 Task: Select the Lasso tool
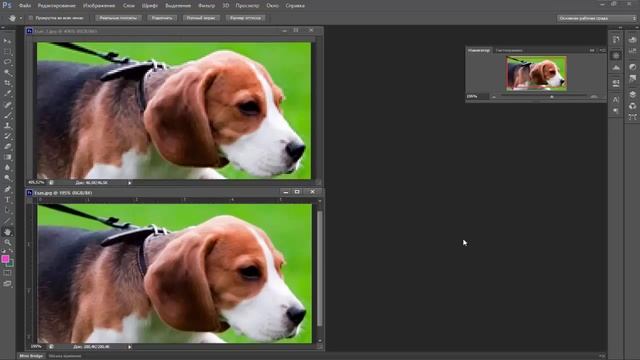[7, 62]
